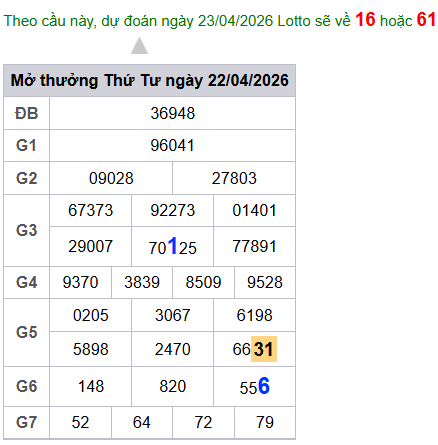This screenshot has height=445, width=438.
Task: Select G2 number 09028
Action: 111,178
